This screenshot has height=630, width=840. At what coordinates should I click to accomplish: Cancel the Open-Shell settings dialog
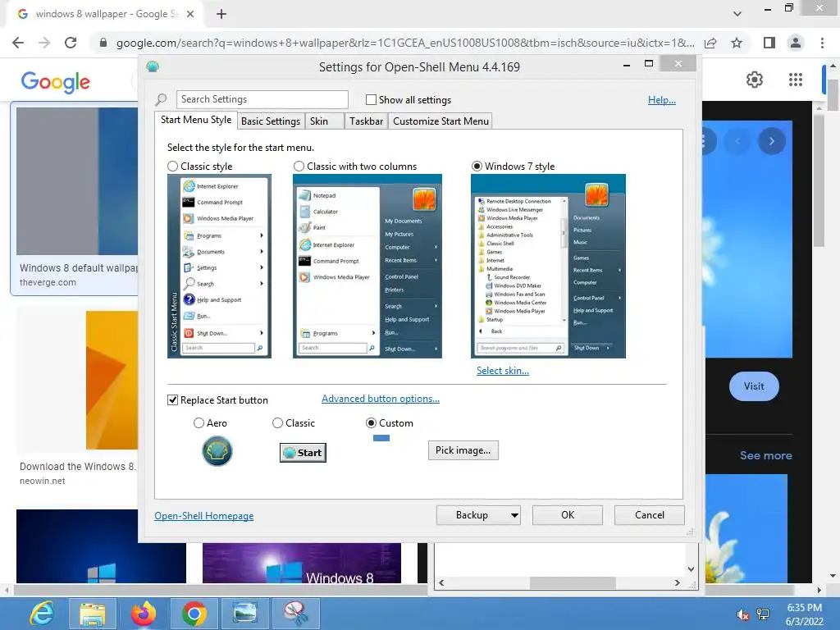pos(650,515)
